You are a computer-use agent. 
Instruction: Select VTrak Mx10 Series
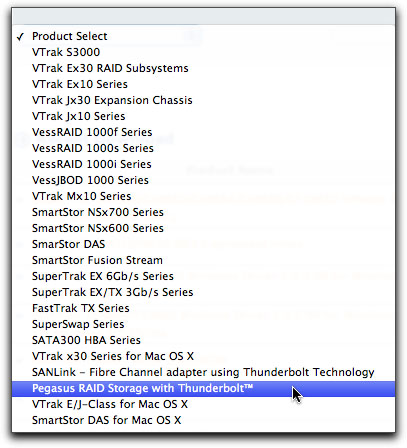(203, 196)
